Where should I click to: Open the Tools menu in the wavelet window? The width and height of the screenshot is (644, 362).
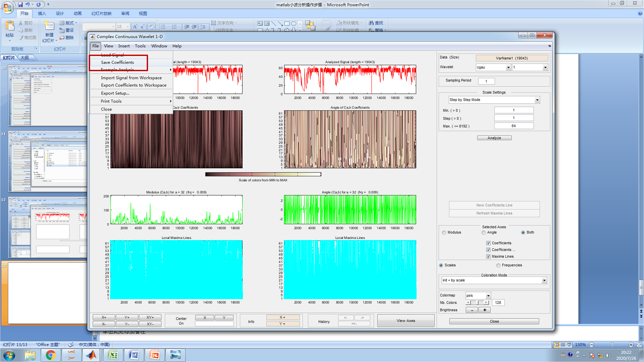(140, 46)
